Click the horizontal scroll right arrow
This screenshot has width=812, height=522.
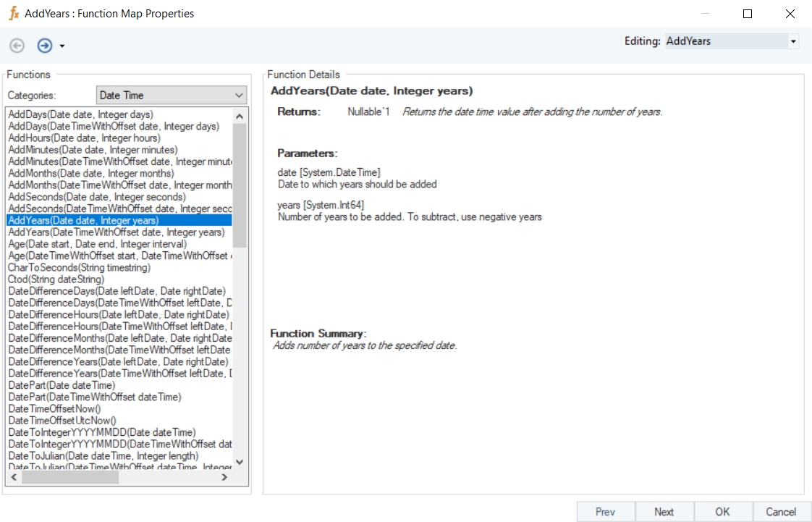click(224, 477)
